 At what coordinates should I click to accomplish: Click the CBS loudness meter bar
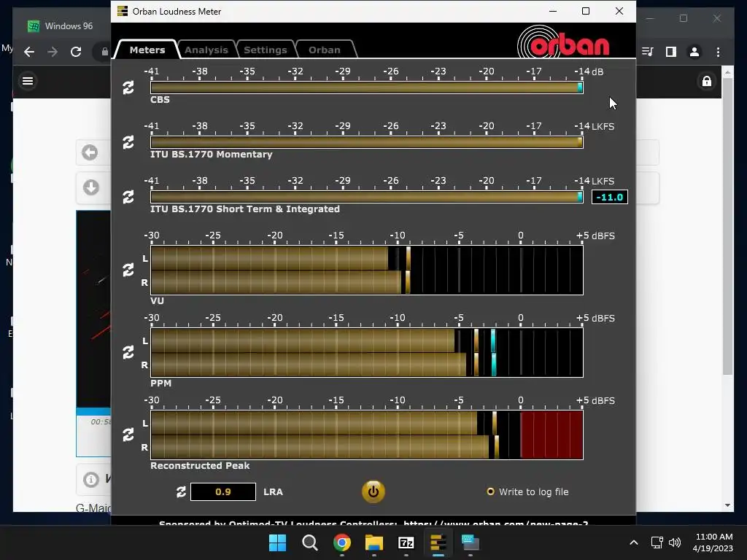(367, 87)
